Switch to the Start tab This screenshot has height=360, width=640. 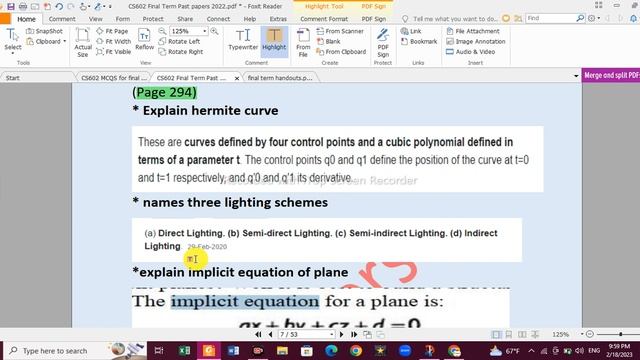13,78
